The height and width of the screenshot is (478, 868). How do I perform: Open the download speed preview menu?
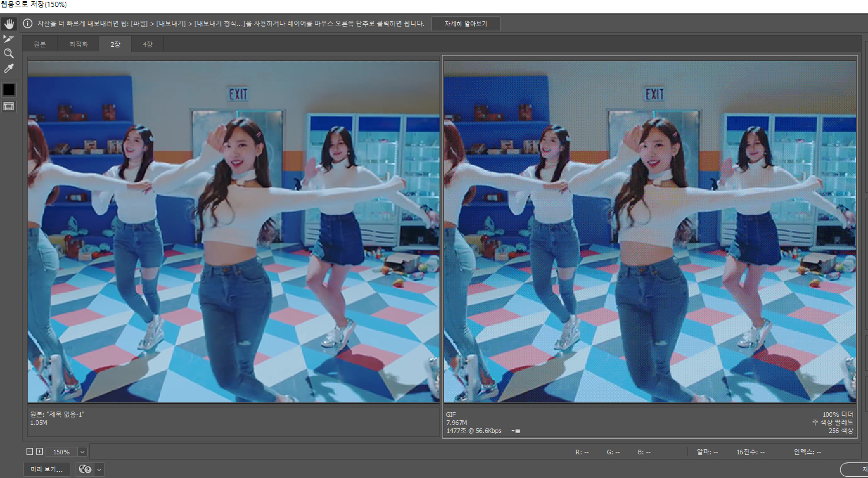pyautogui.click(x=516, y=431)
